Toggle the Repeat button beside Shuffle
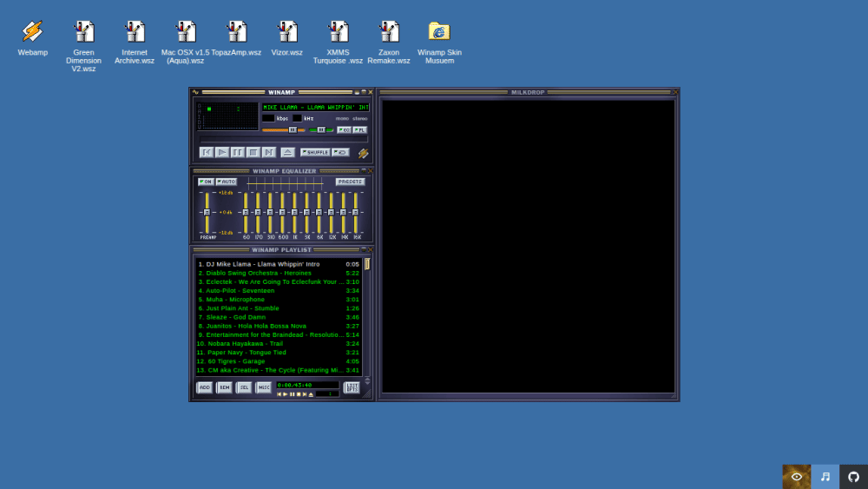 (340, 152)
